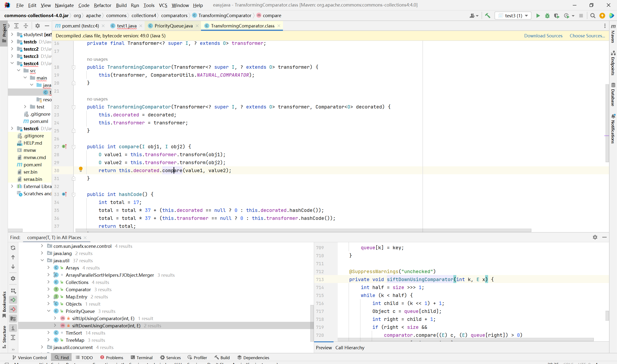This screenshot has height=364, width=617.
Task: Click TransformingComparator breadcrumb
Action: tap(222, 15)
